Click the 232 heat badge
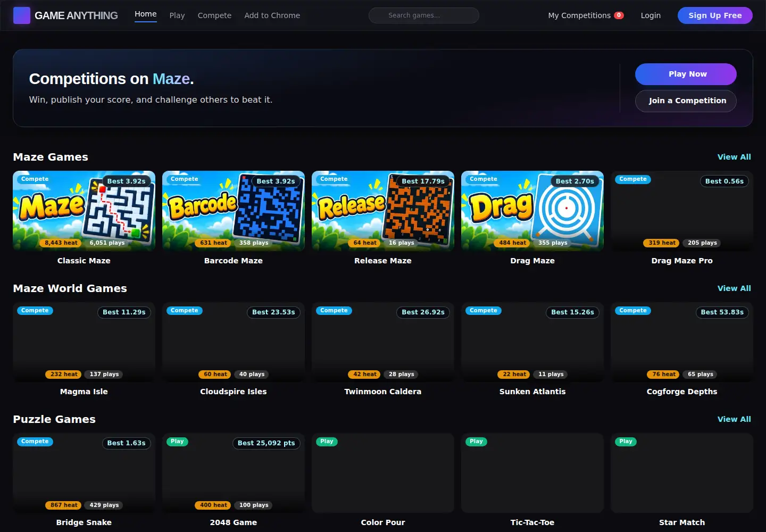Screen dimensions: 766x532 pos(64,375)
